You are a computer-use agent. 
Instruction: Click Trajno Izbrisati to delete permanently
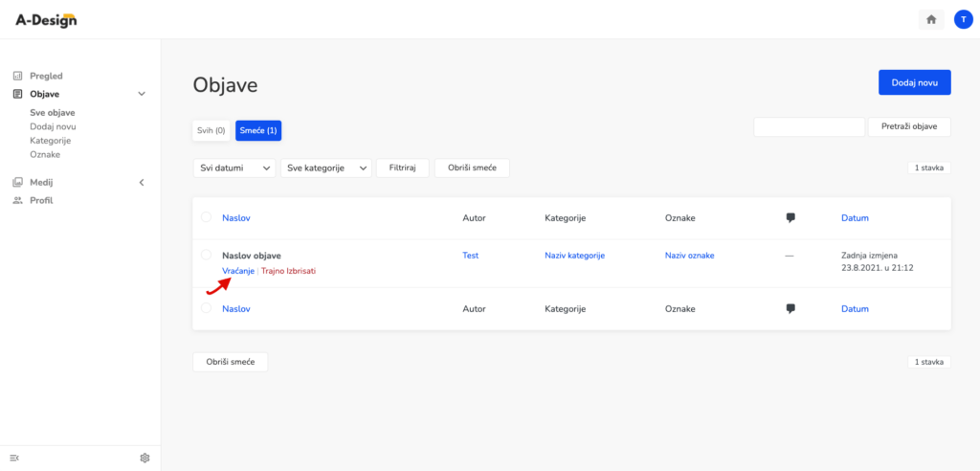coord(288,271)
